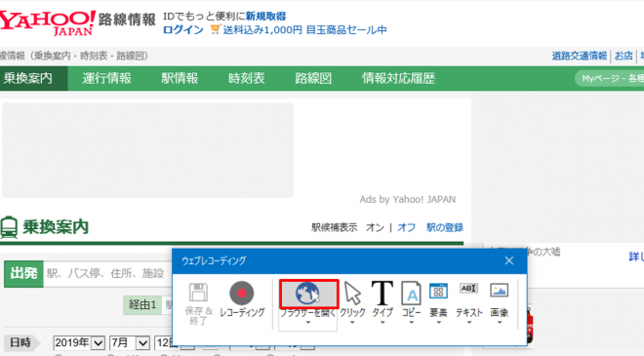The image size is (644, 356).
Task: Click the Myページ button
Action: click(610, 78)
